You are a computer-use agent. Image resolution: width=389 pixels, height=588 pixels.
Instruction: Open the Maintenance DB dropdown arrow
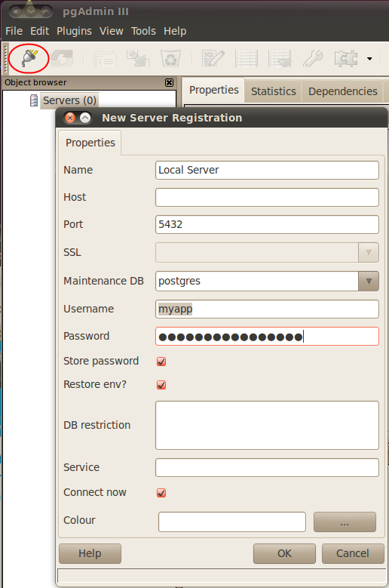pyautogui.click(x=369, y=282)
